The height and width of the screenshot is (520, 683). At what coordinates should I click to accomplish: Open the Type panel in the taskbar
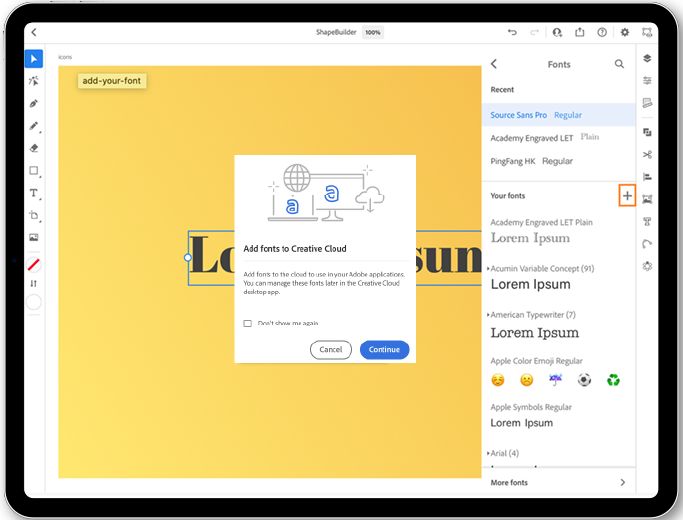pyautogui.click(x=647, y=222)
